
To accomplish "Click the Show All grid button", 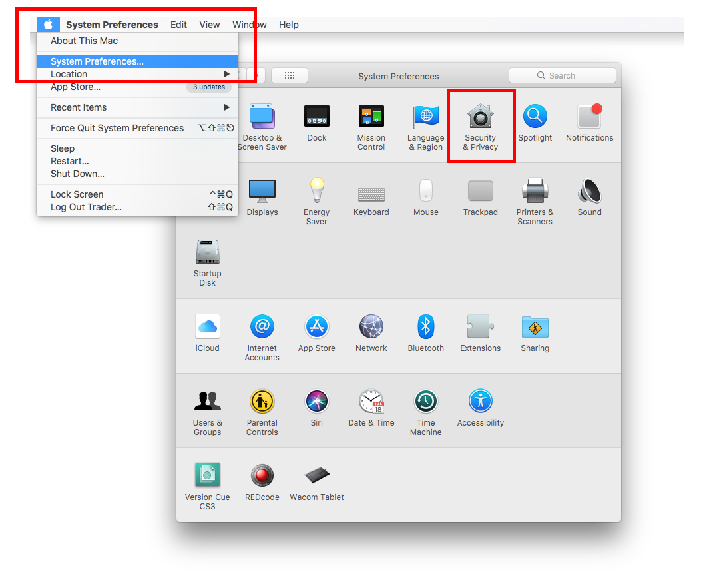I will 290,75.
